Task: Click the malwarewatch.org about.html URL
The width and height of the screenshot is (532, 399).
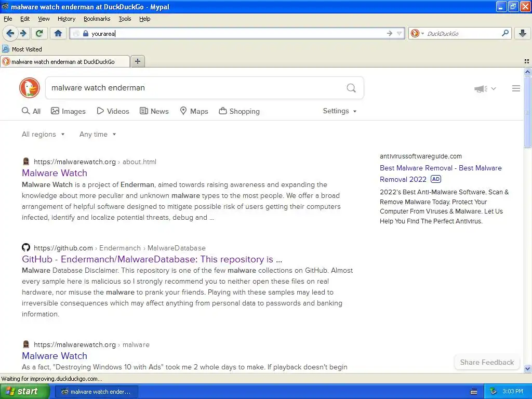Action: coord(95,162)
